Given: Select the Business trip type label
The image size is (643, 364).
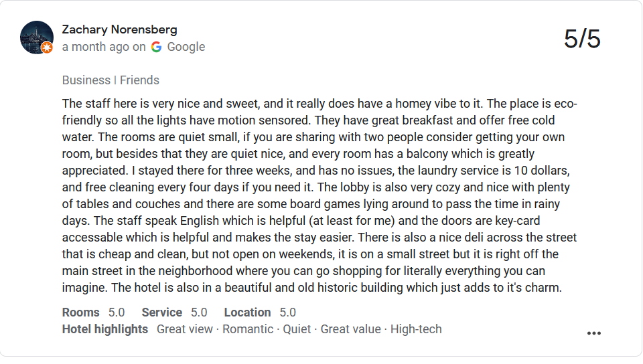Looking at the screenshot, I should pos(86,80).
